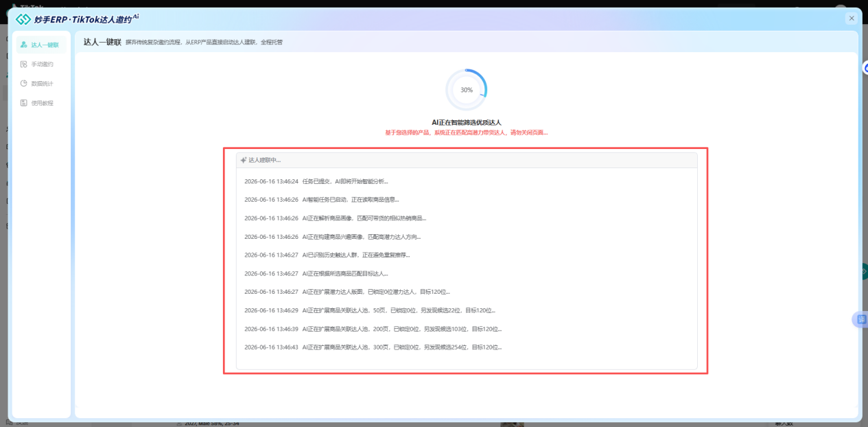The height and width of the screenshot is (427, 868).
Task: Click the log line AI正在构建商品兴趣画像
Action: point(332,237)
